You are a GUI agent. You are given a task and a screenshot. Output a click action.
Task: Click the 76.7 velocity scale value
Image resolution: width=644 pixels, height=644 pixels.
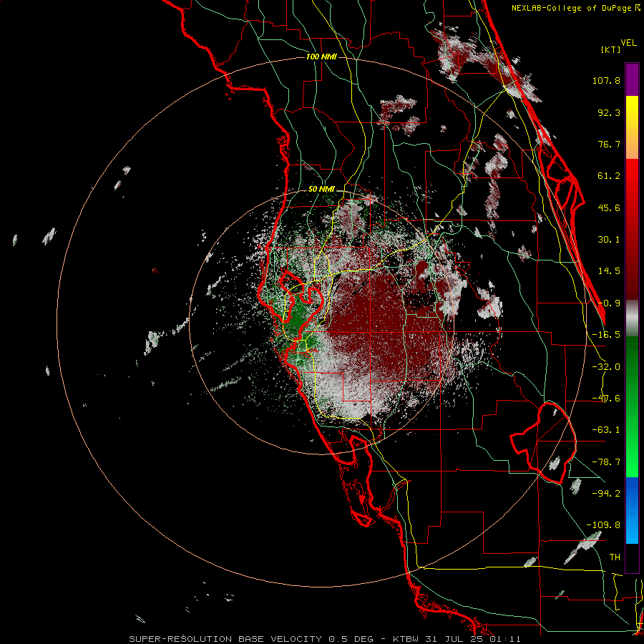coord(609,144)
